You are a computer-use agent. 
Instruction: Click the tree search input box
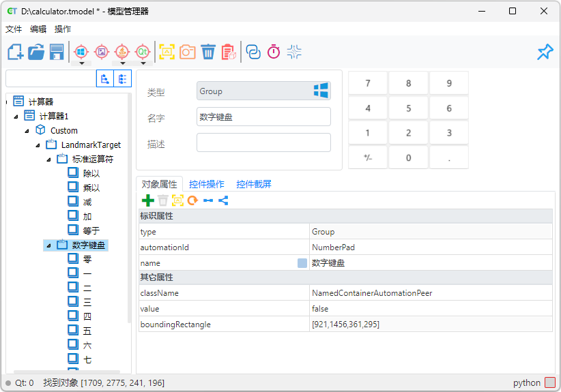51,78
